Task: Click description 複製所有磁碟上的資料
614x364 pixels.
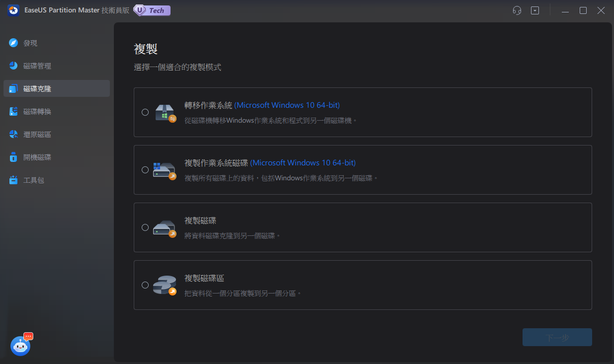Action: pos(282,178)
